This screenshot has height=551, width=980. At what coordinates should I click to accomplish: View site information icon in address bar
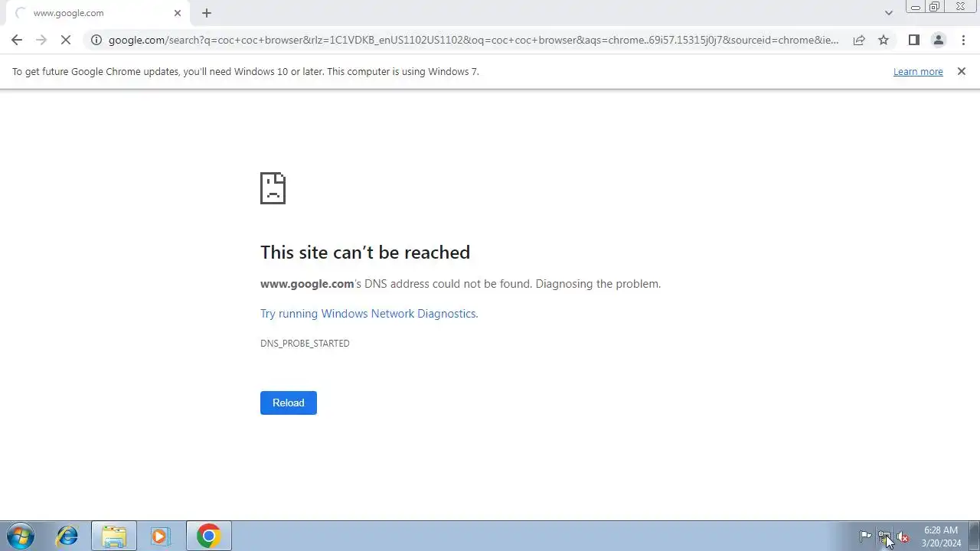96,40
